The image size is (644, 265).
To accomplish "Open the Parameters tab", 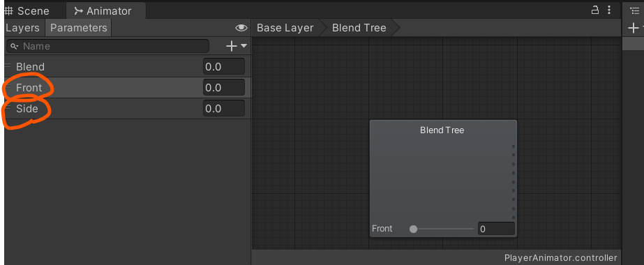I will coord(78,28).
